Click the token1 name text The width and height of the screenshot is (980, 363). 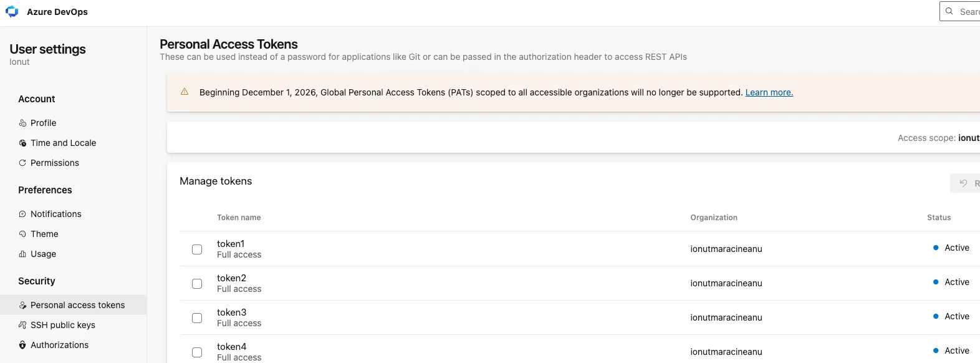pyautogui.click(x=231, y=244)
